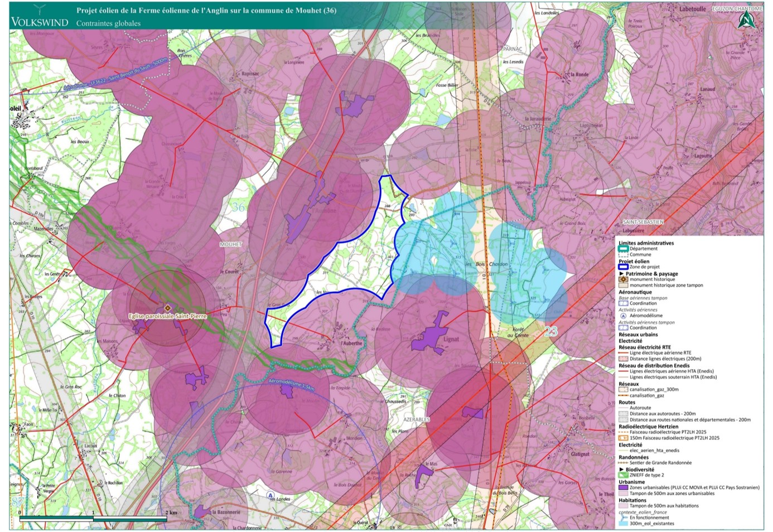Click the Volkswind logo

tap(39, 17)
